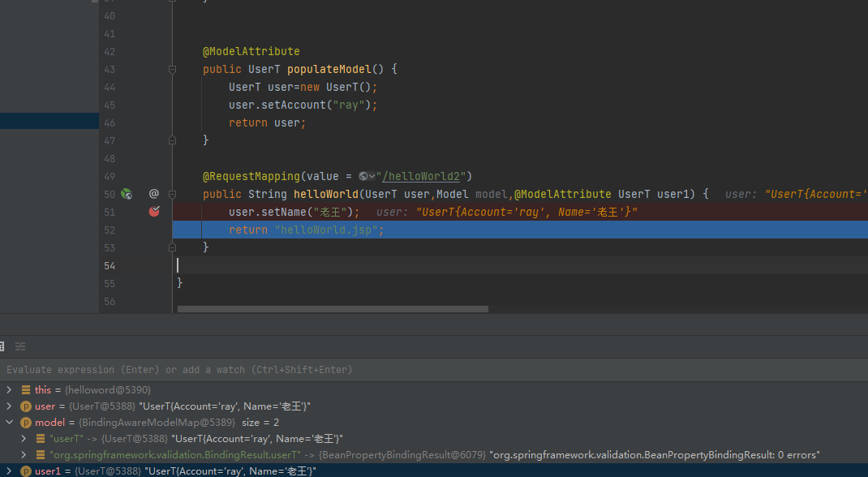Click the @ModelAttribute annotation on line 42
Image resolution: width=868 pixels, height=477 pixels.
click(x=251, y=51)
